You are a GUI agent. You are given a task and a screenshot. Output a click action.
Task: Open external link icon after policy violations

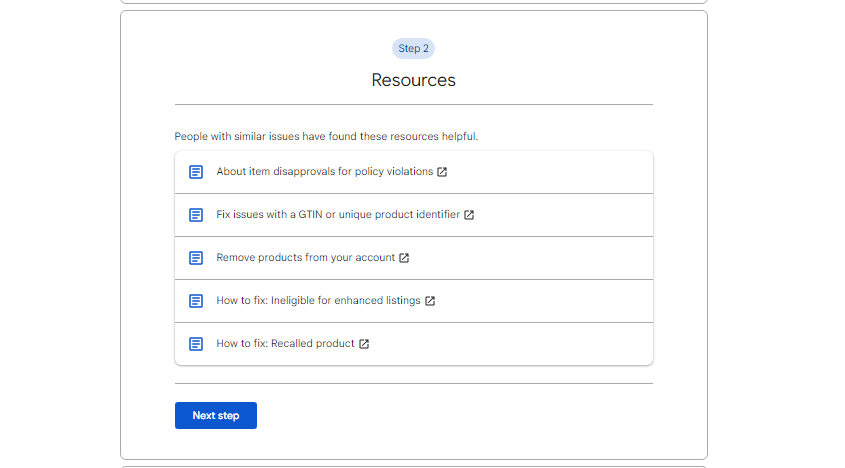click(x=442, y=171)
